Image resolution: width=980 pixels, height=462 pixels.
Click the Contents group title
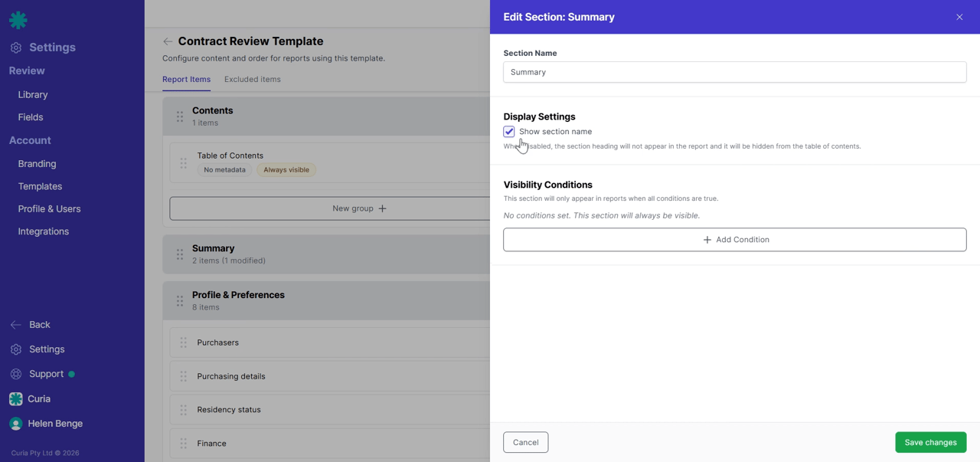tap(213, 111)
